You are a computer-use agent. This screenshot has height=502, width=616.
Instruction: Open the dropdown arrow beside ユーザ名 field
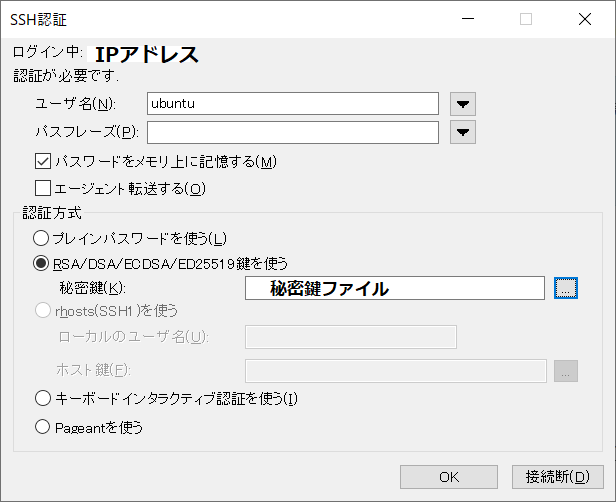[x=462, y=104]
